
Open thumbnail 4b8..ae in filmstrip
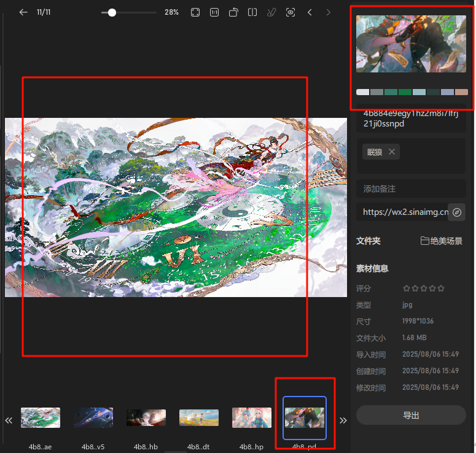(x=41, y=417)
